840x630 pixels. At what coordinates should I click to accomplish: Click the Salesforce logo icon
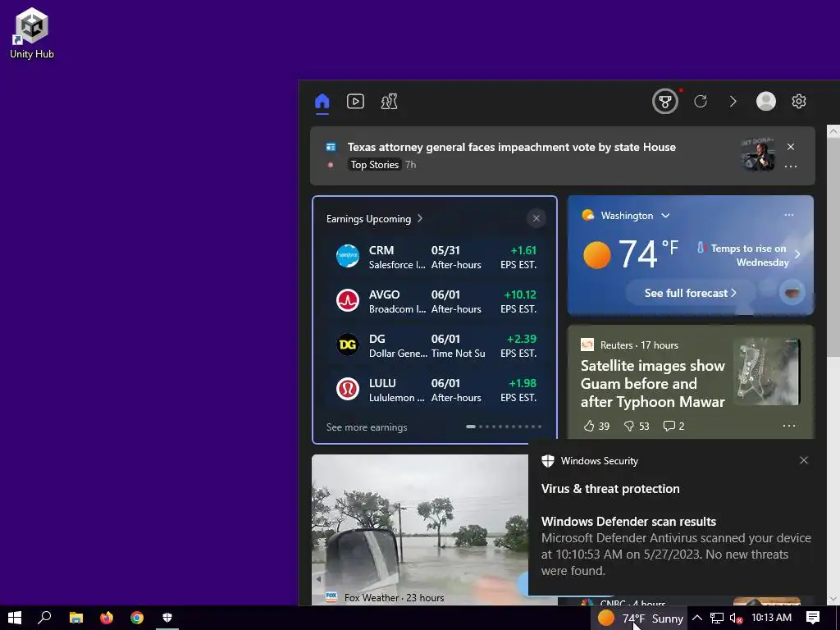click(348, 256)
